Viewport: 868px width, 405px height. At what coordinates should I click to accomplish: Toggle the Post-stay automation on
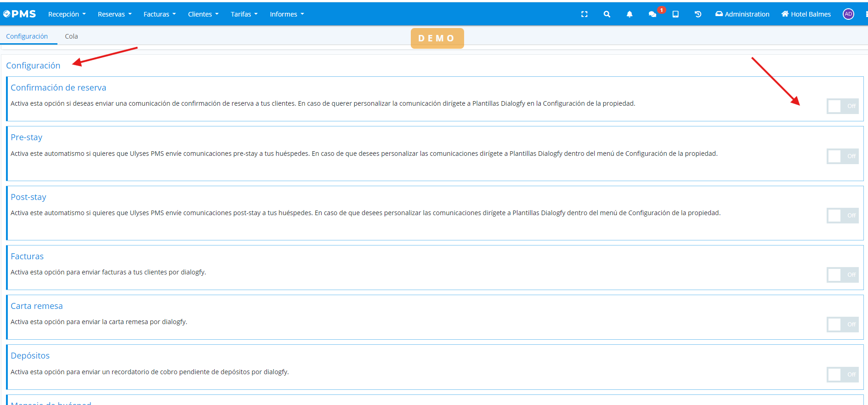pos(842,216)
